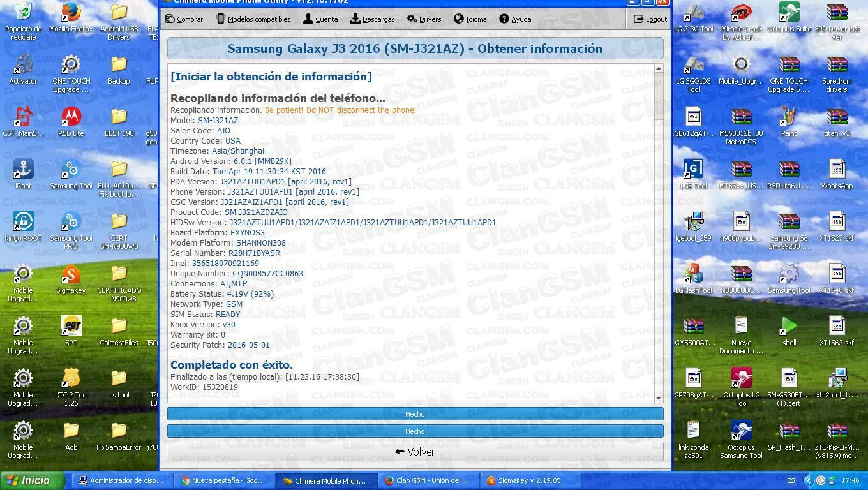Click the scroll-up arrow of the info log

[x=659, y=68]
